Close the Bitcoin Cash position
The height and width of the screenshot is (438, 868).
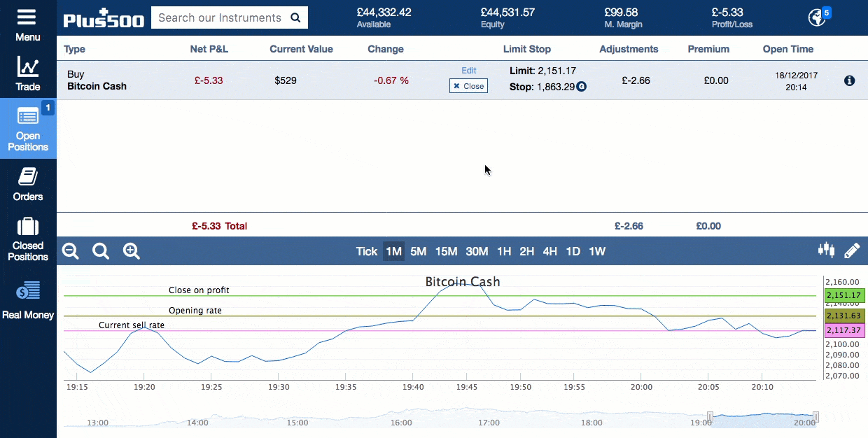click(468, 86)
